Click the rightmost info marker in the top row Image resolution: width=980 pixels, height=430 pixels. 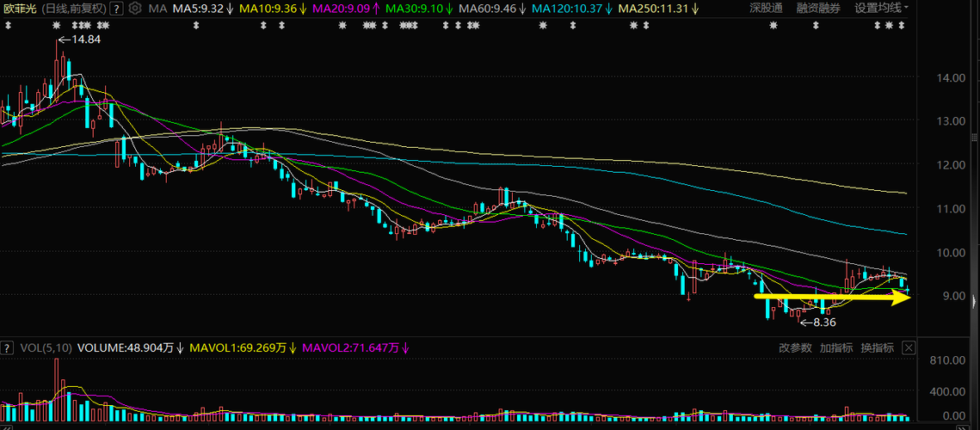(901, 26)
